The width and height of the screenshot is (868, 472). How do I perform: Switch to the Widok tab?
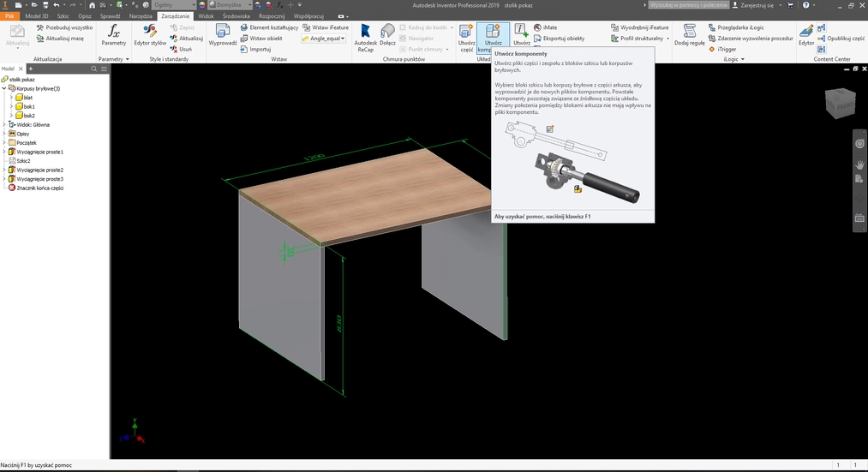pos(206,16)
